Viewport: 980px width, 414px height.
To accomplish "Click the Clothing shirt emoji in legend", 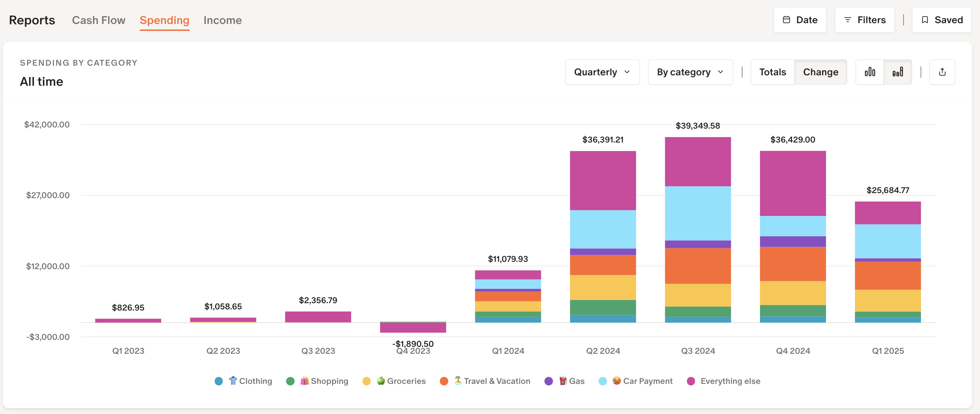I will tap(233, 381).
